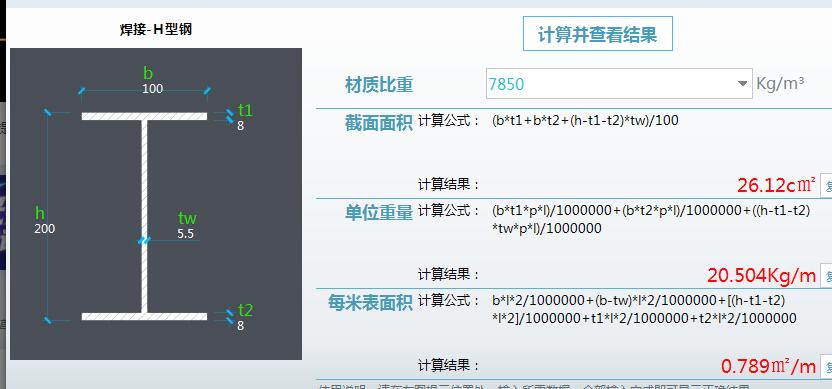Click the H-beam top flange in the diagram
Image resolution: width=832 pixels, height=389 pixels.
tap(144, 116)
